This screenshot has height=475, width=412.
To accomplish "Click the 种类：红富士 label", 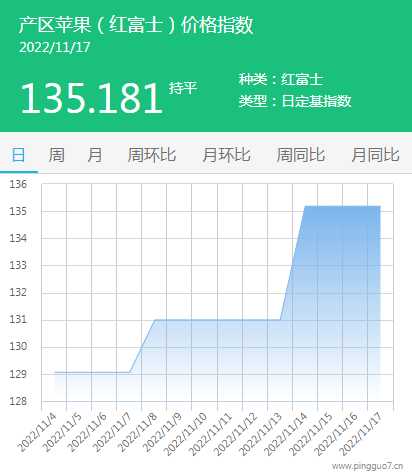I will click(281, 79).
